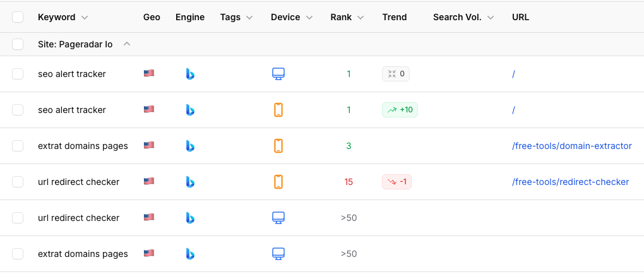Click keyword extrat domains pages in desktop >50 row

(x=83, y=254)
